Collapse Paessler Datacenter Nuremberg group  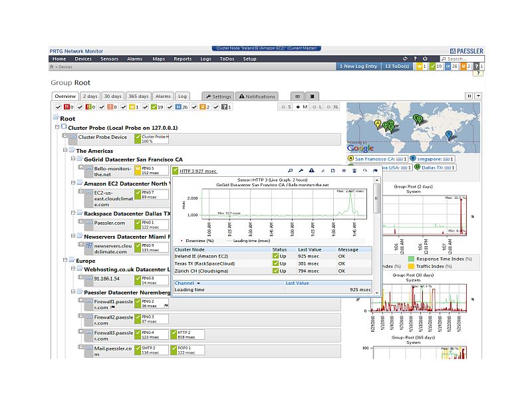click(x=73, y=291)
